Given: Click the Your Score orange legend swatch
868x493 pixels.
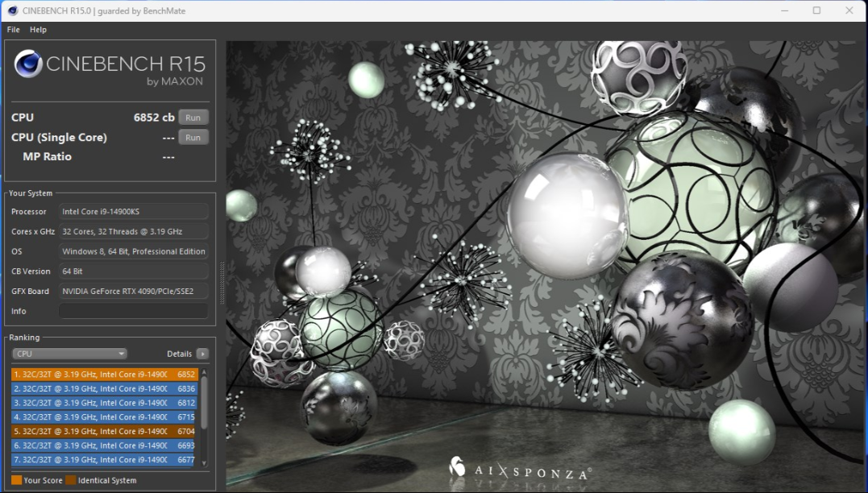Looking at the screenshot, I should tap(17, 480).
